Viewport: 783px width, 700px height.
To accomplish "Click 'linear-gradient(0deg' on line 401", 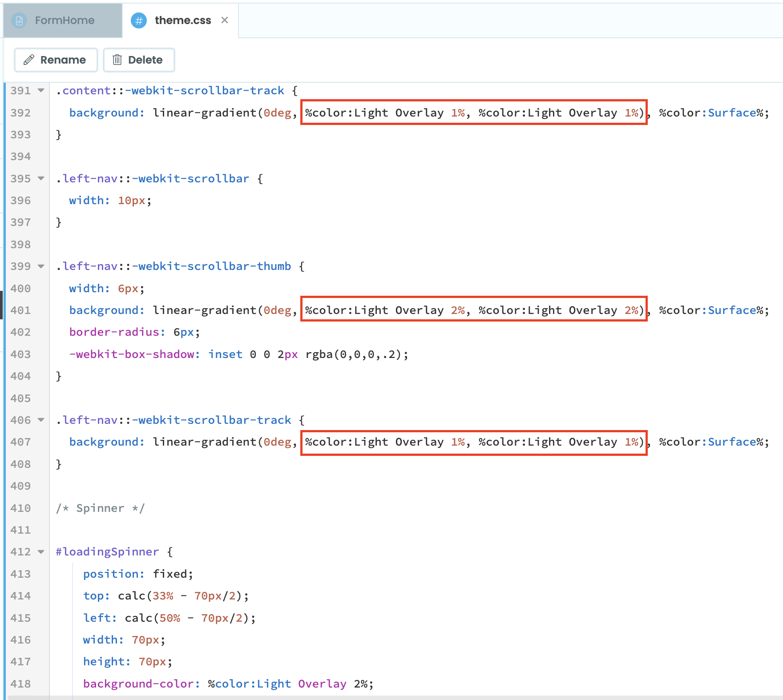I will (222, 310).
